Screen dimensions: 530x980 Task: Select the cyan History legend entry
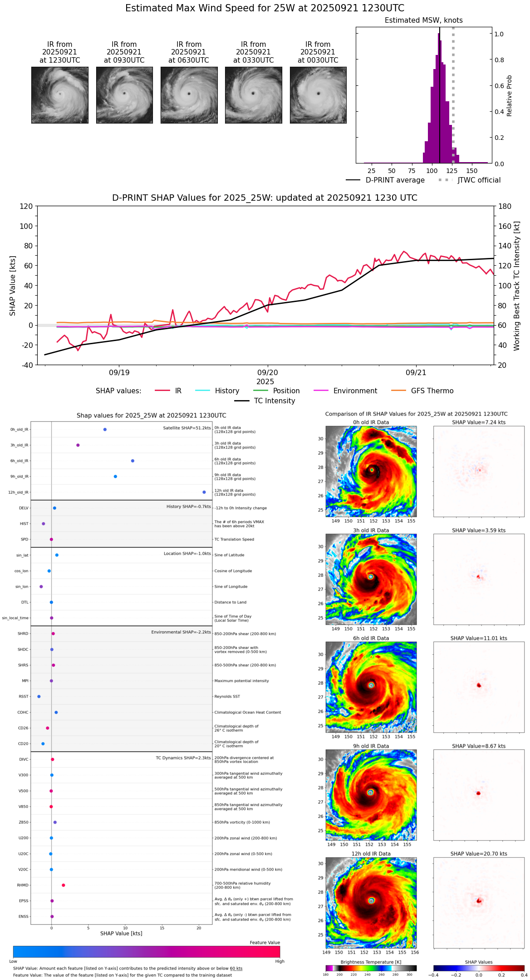[217, 391]
